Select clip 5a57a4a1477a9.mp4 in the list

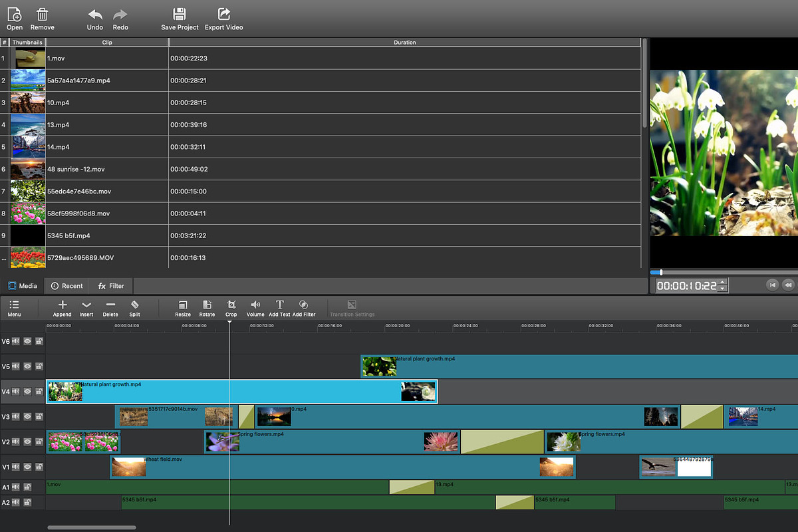coord(321,80)
